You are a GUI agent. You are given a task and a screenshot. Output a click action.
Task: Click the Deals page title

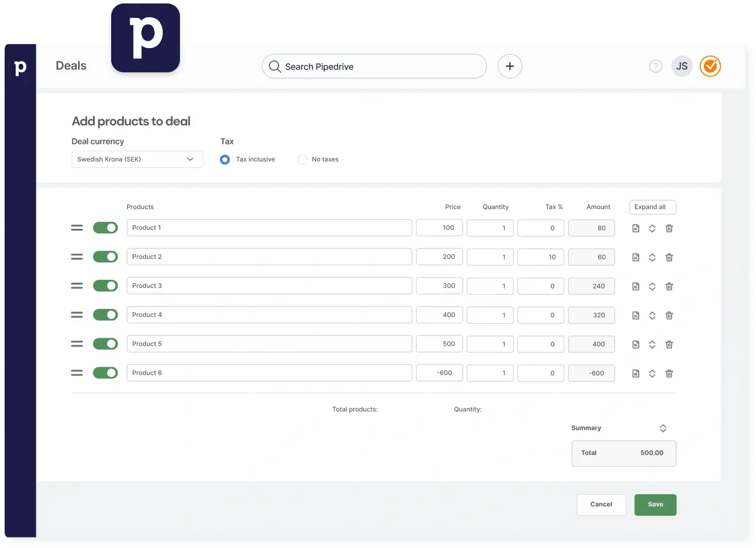(71, 66)
